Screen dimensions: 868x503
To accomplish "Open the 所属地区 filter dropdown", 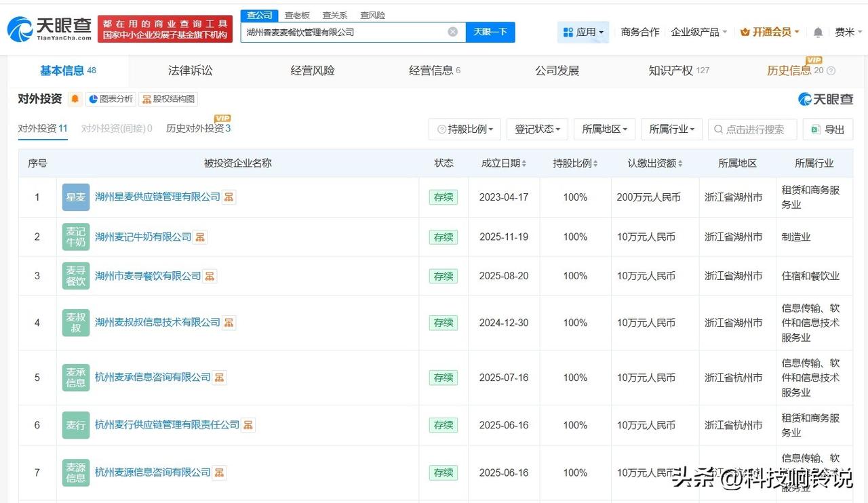I will tap(604, 129).
